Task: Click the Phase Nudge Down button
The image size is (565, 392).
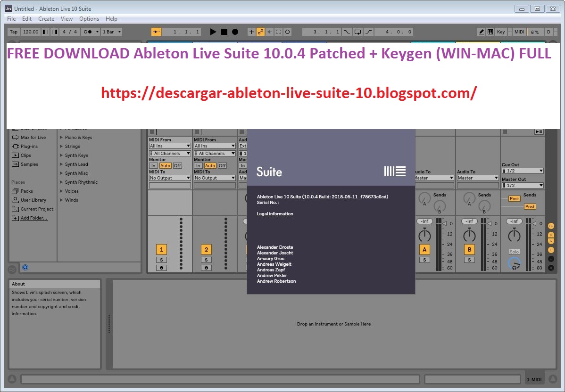Action: (45, 32)
